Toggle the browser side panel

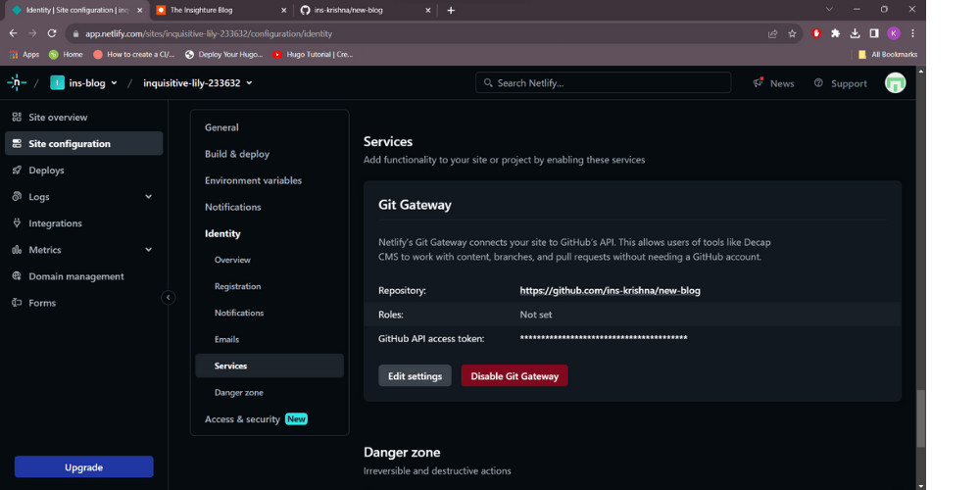(x=874, y=33)
